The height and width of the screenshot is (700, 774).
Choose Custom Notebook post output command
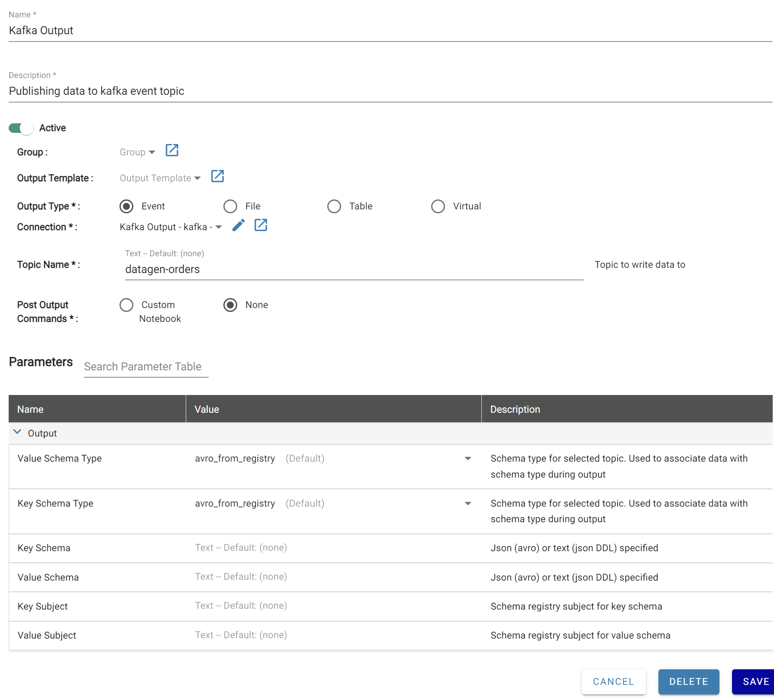[x=126, y=305]
